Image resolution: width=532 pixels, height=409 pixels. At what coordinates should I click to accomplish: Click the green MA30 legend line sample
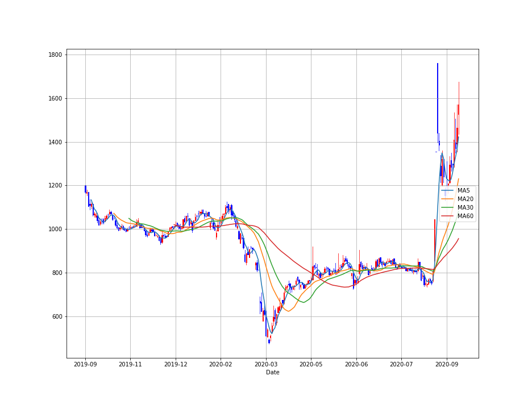click(x=447, y=207)
